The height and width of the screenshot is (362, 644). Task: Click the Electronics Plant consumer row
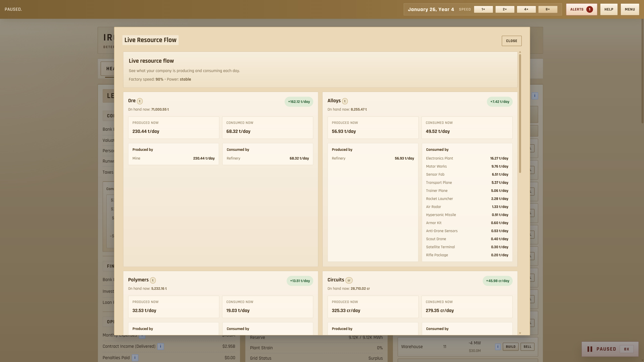(x=467, y=158)
